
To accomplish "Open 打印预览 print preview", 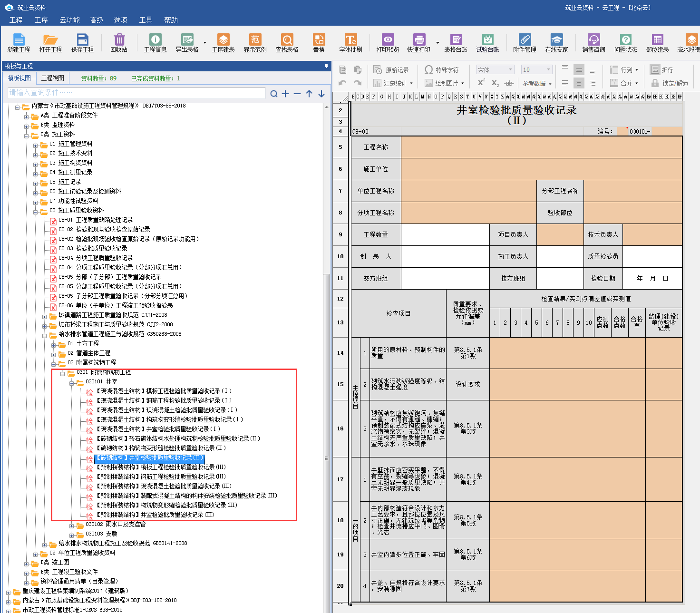I will click(388, 43).
